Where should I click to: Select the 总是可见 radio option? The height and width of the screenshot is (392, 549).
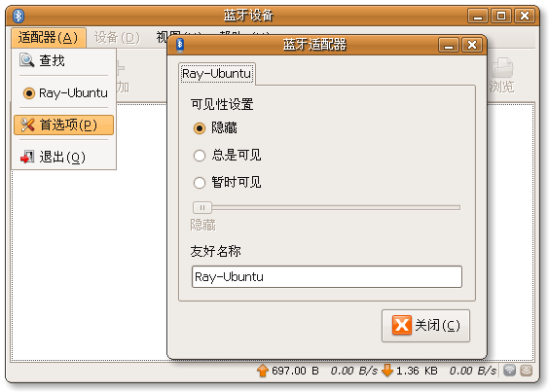point(200,156)
